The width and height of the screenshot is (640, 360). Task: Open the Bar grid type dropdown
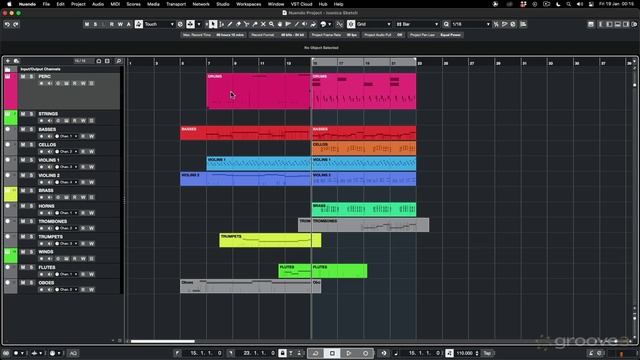click(416, 24)
